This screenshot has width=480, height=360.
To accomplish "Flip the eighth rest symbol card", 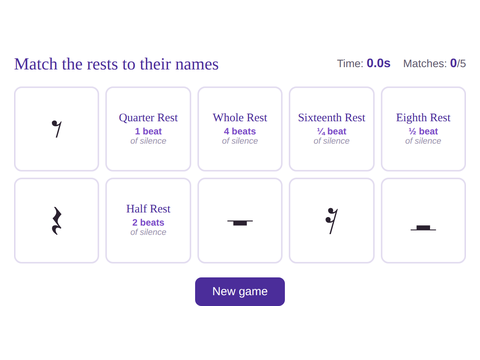I will [56, 129].
